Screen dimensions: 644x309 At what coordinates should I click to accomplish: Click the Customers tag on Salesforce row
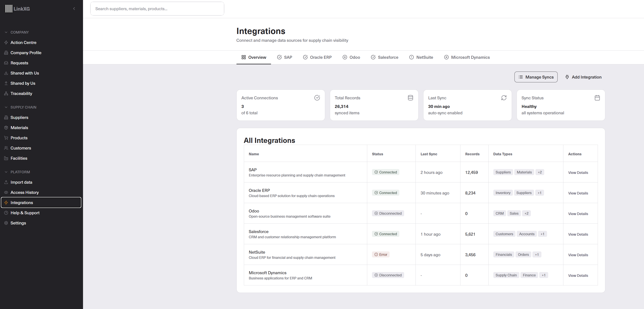(x=504, y=234)
